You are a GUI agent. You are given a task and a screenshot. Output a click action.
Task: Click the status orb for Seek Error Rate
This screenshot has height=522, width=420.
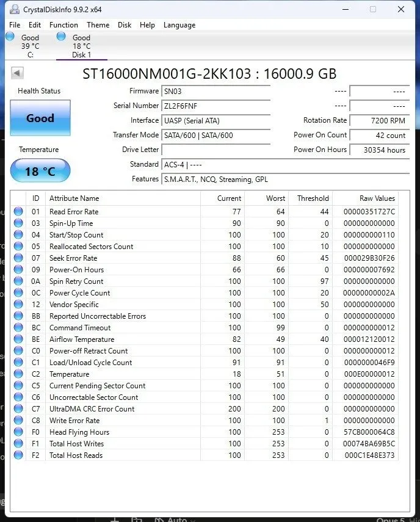[x=18, y=258]
